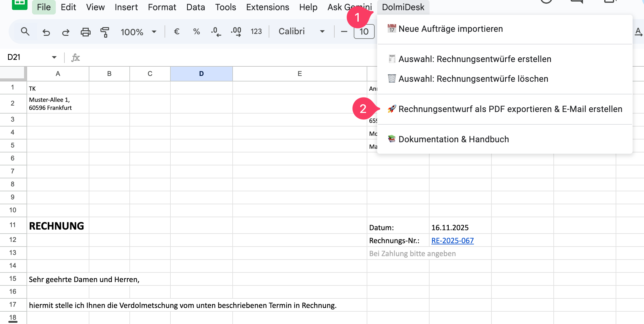
Task: Choose Neue Aufträge importieren
Action: [450, 29]
